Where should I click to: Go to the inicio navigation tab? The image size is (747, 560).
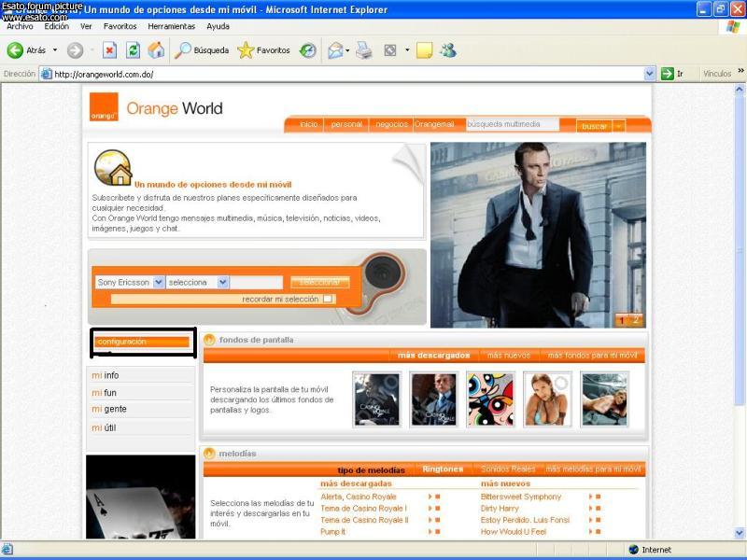click(309, 124)
